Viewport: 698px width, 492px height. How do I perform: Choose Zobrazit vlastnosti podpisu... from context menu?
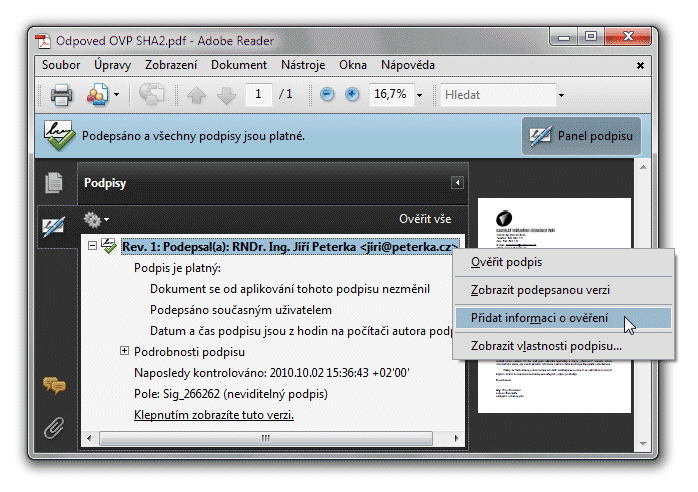563,346
